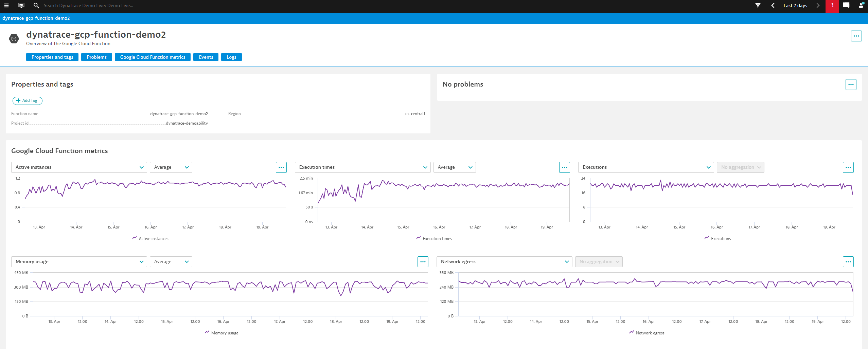Open the Last 7 days time selector
868x349 pixels.
(x=795, y=5)
